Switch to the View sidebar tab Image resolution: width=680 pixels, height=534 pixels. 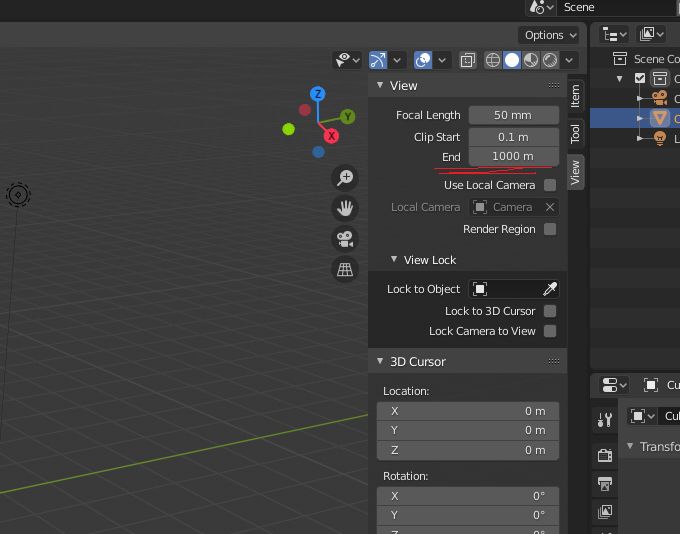click(575, 172)
